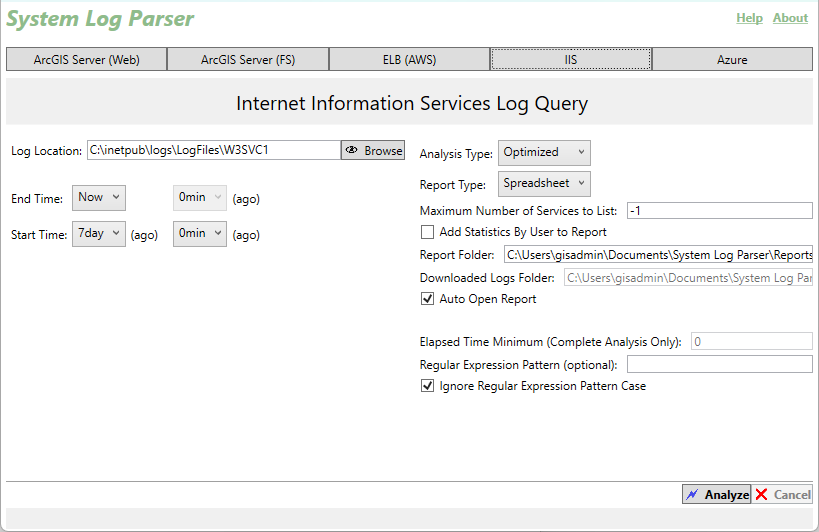The height and width of the screenshot is (532, 819).
Task: Click the End Time label
Action: [x=37, y=199]
